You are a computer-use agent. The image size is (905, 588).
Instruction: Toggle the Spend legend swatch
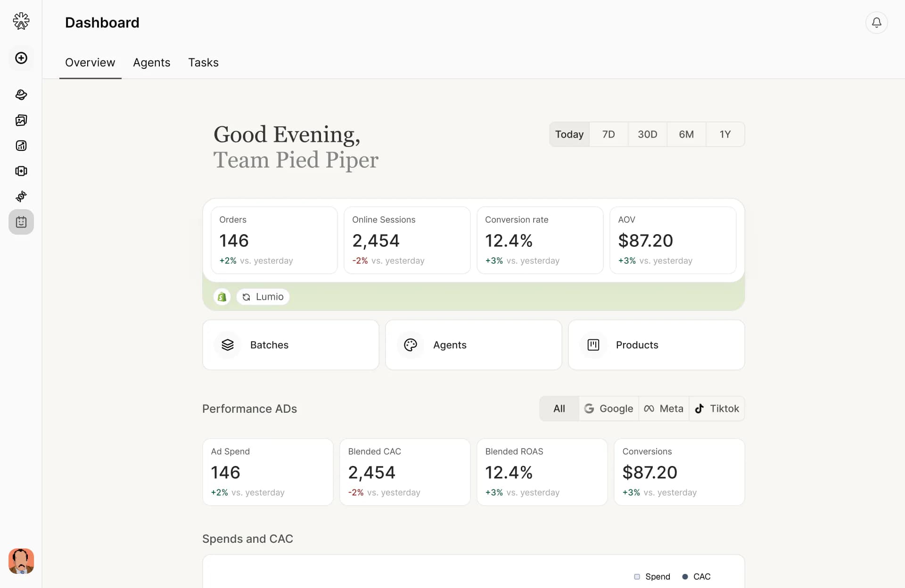coord(637,577)
